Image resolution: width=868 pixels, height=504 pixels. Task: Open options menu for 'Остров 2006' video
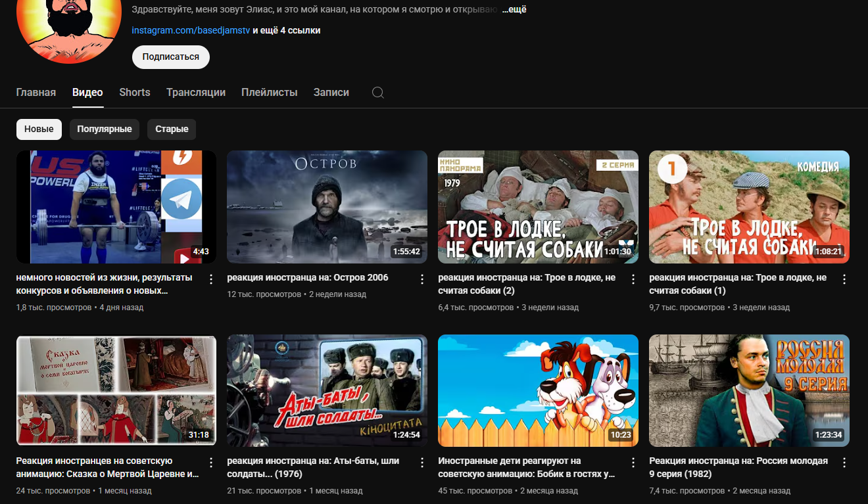pos(422,279)
